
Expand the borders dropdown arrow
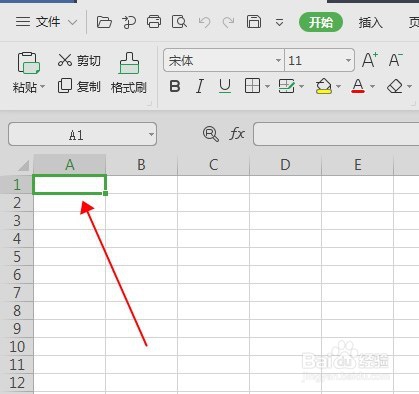267,87
